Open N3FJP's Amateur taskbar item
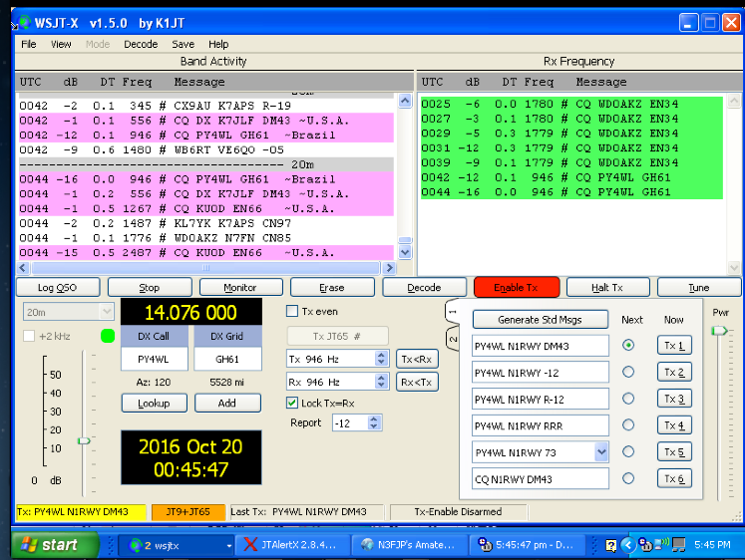 point(410,544)
